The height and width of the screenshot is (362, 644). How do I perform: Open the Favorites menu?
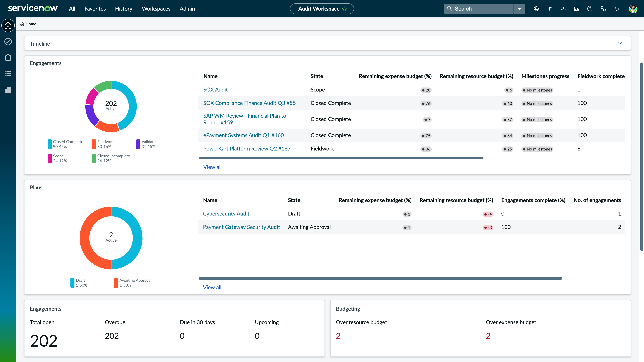[x=95, y=9]
